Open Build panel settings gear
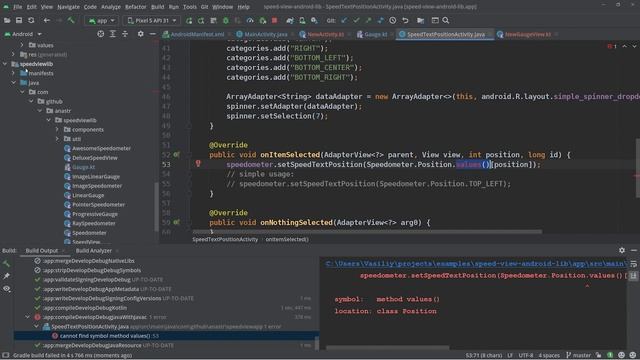The height and width of the screenshot is (360, 640). pyautogui.click(x=622, y=250)
